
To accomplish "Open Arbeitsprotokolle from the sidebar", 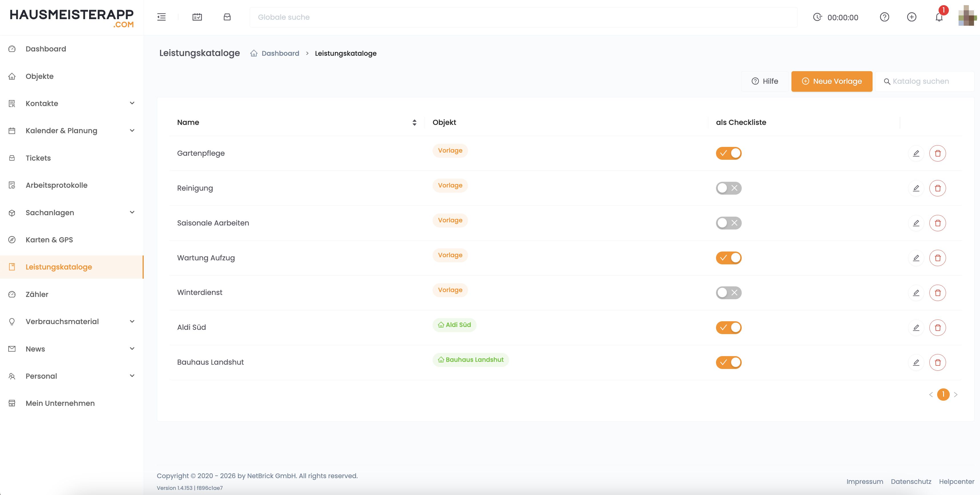I will (56, 185).
